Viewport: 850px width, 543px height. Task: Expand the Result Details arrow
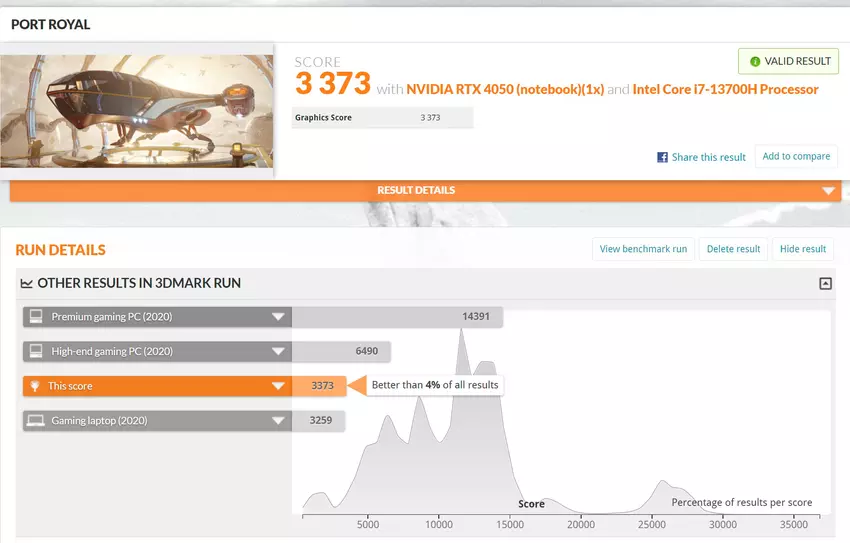pos(828,191)
